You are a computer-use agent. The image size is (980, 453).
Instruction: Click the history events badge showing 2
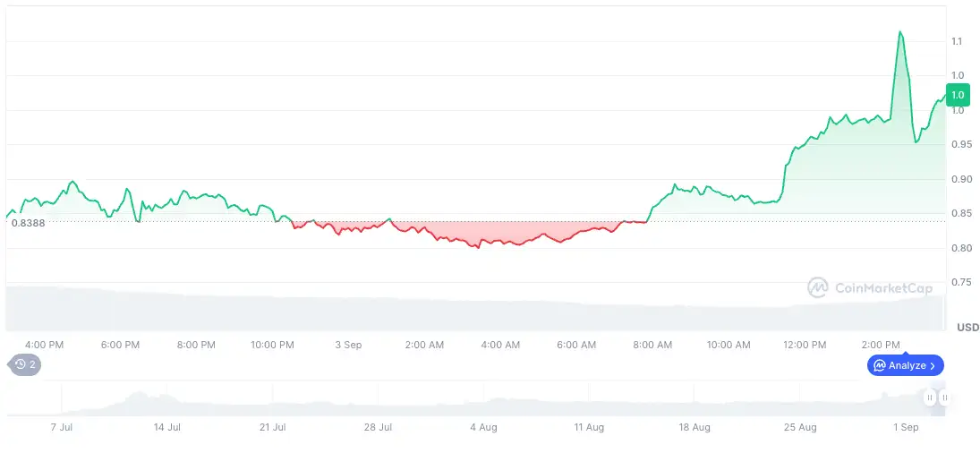[x=24, y=364]
